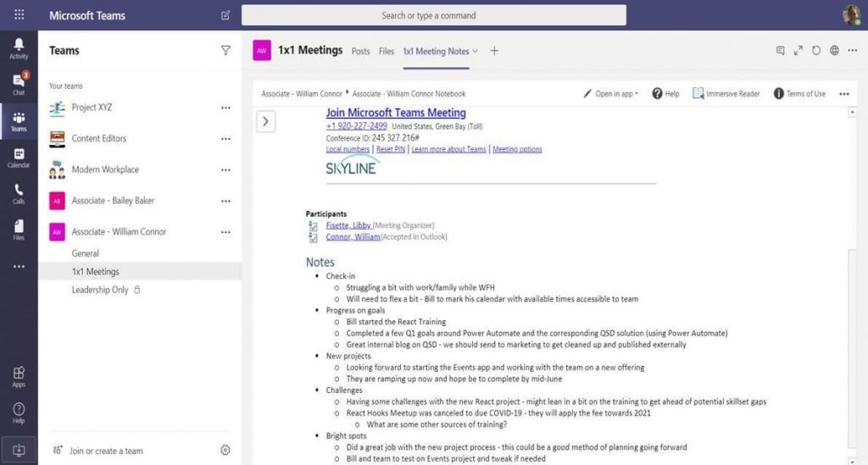Select Content Editors team
Screen dimensions: 868x465
tap(98, 138)
